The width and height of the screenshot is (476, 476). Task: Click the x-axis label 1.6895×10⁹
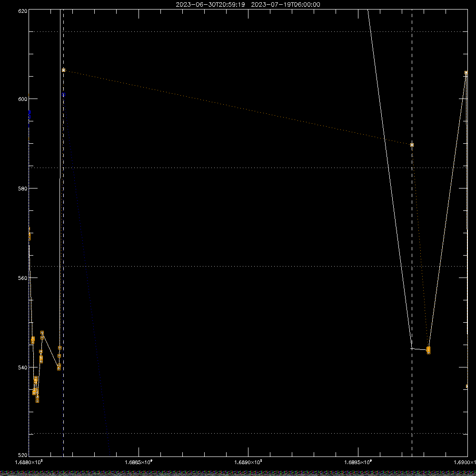pos(358,462)
